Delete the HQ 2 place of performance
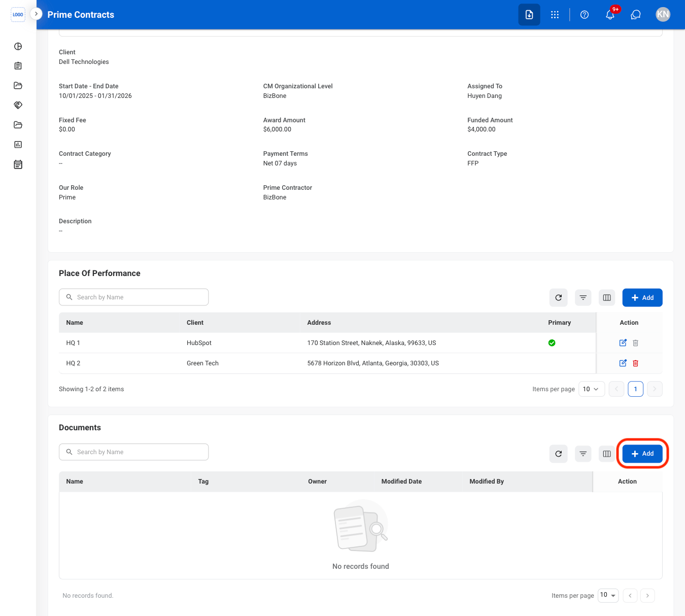The height and width of the screenshot is (616, 685). pyautogui.click(x=636, y=363)
